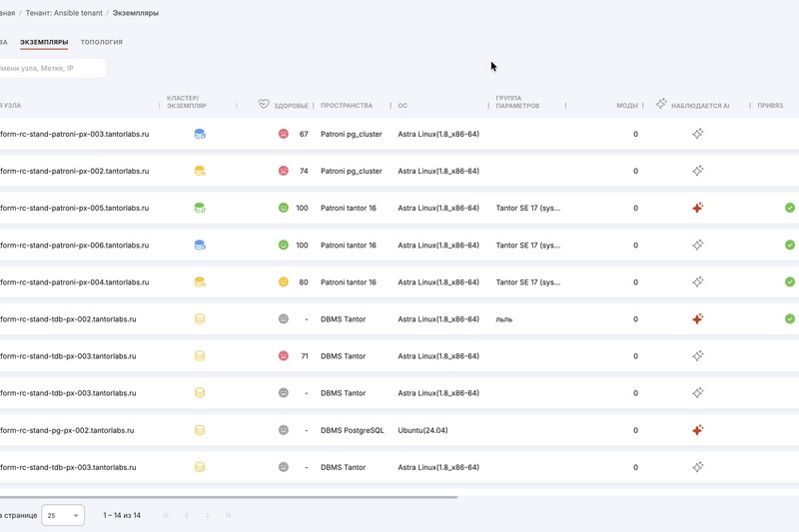This screenshot has height=532, width=799.
Task: Click heart icon in Здоровье header
Action: click(264, 104)
